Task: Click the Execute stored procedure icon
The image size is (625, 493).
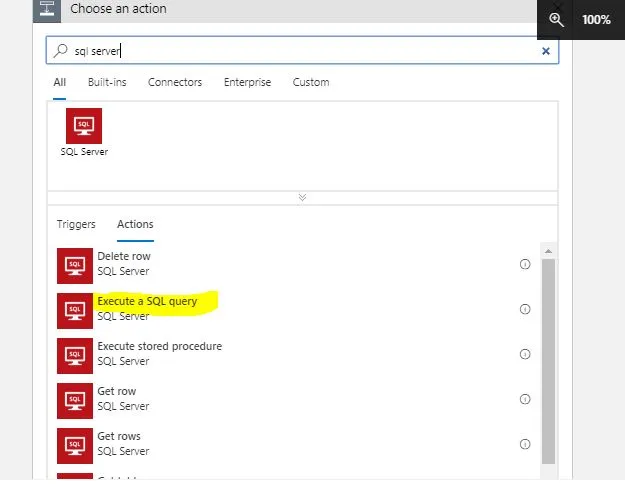Action: [x=75, y=356]
